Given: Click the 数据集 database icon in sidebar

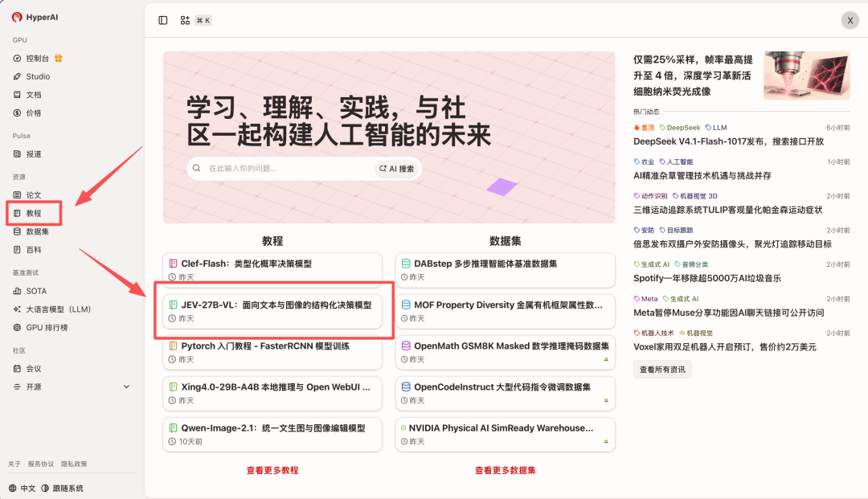Looking at the screenshot, I should (x=17, y=231).
